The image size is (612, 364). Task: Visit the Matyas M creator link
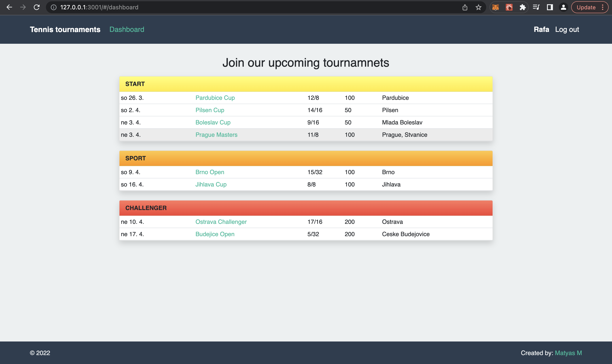(x=568, y=353)
